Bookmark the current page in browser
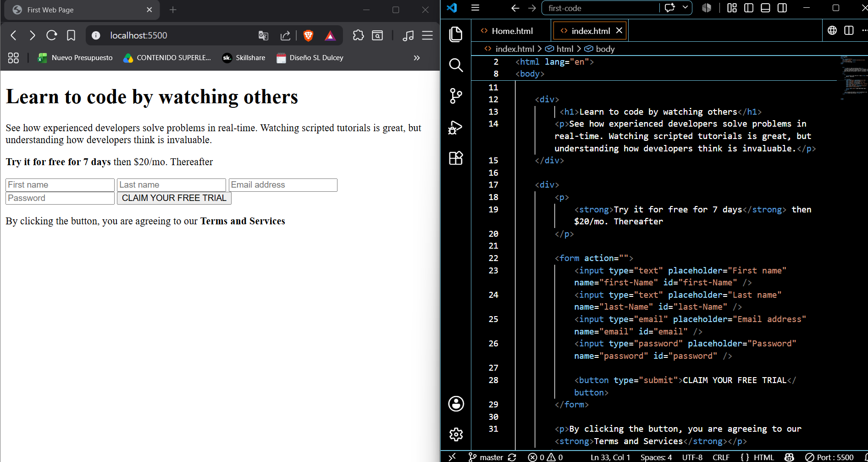Viewport: 868px width, 462px height. pyautogui.click(x=71, y=35)
